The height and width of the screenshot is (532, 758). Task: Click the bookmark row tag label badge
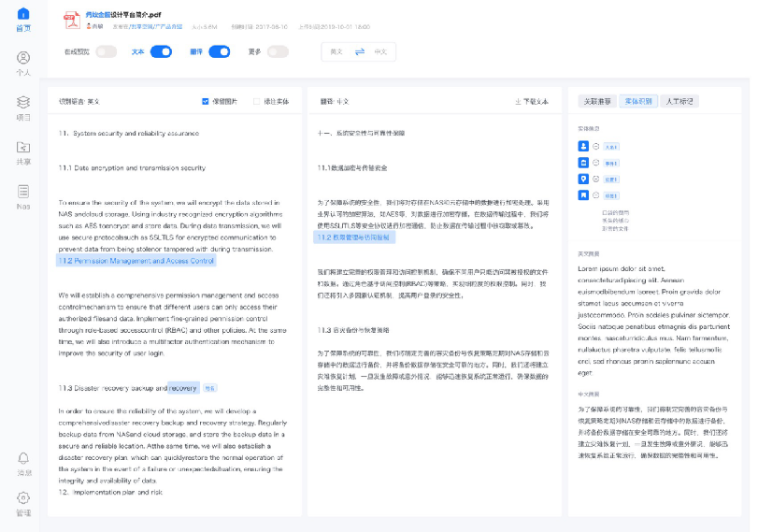tap(611, 195)
